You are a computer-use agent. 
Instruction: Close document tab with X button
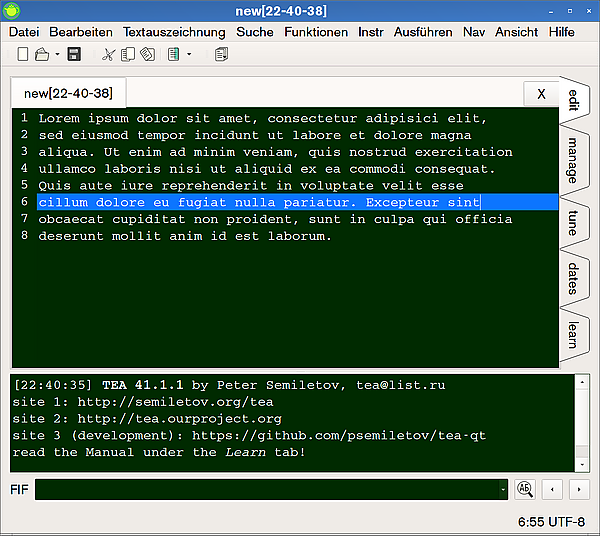click(x=541, y=94)
